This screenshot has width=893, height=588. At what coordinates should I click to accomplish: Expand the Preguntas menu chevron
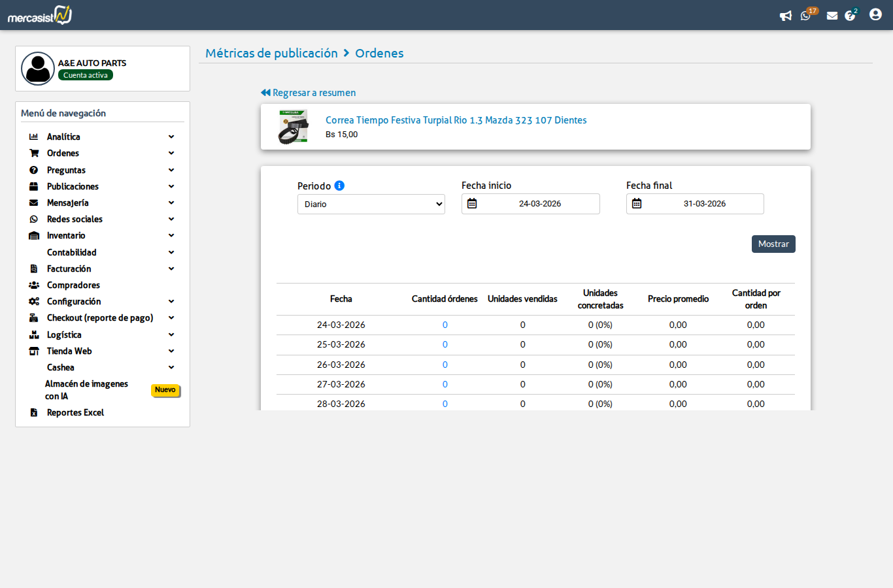171,170
